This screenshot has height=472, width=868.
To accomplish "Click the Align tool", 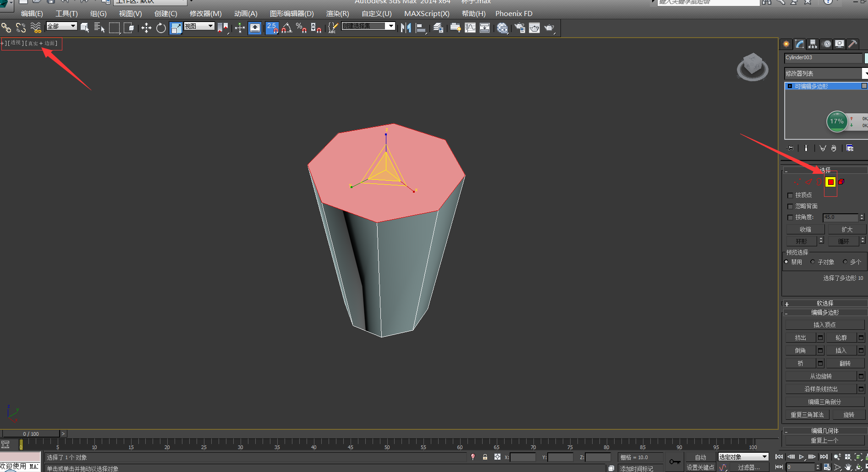I will click(x=421, y=28).
